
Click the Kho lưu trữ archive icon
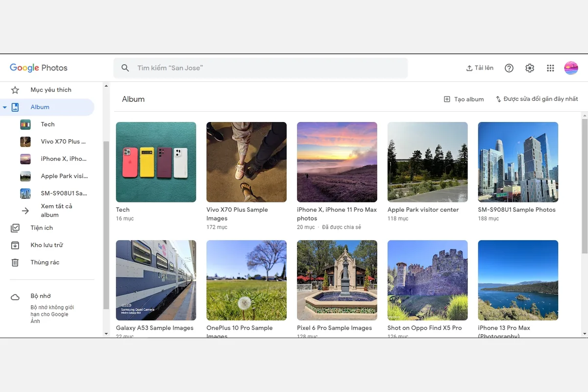(x=15, y=245)
